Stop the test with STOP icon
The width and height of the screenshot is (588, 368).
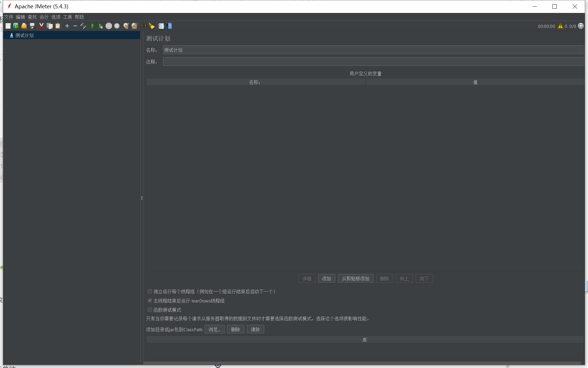tap(109, 26)
